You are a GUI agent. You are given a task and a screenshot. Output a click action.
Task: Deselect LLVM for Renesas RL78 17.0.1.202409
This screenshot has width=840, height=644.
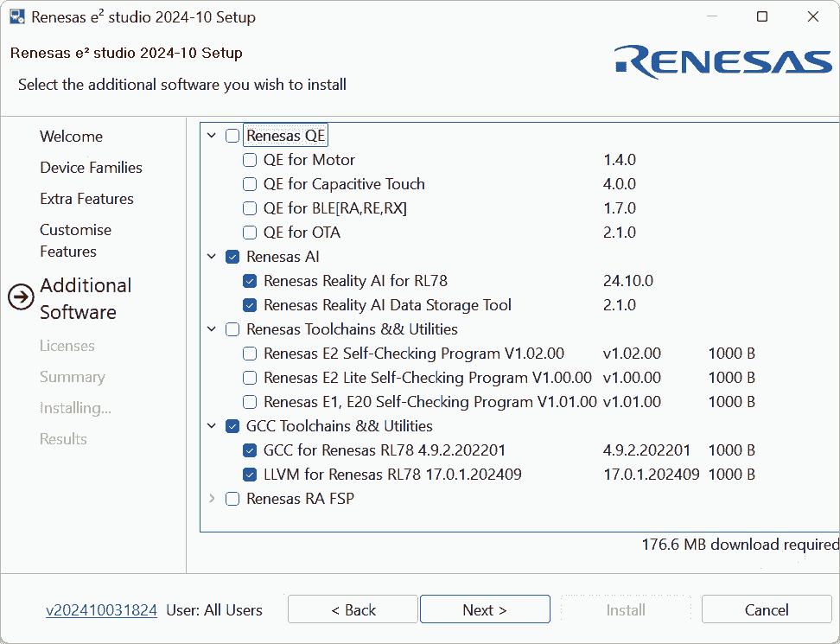[250, 475]
